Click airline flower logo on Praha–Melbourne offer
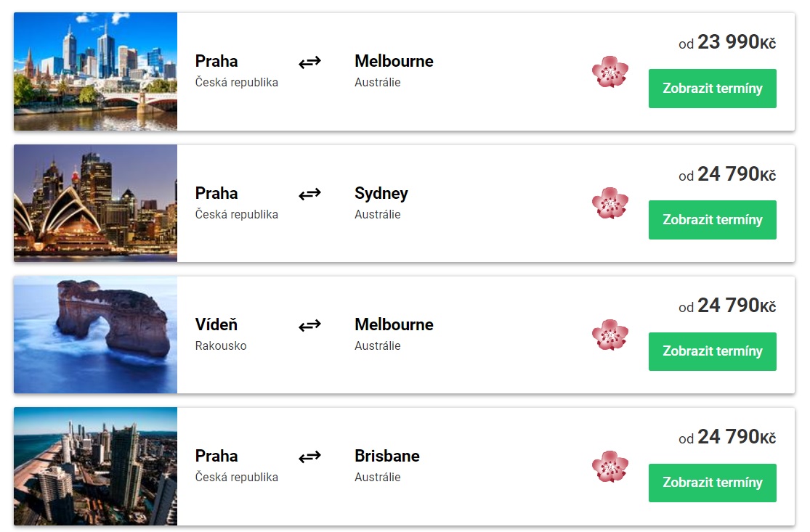The image size is (810, 532). tap(609, 72)
